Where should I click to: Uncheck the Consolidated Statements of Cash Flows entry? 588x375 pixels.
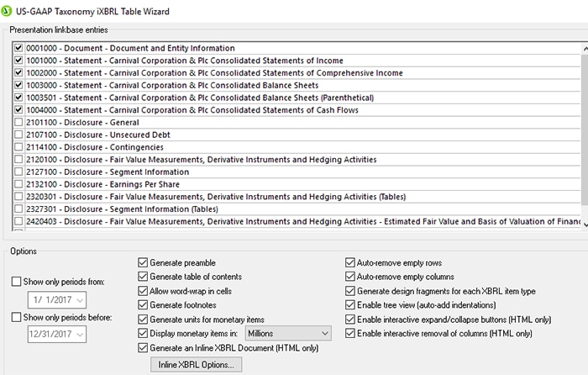[x=19, y=110]
